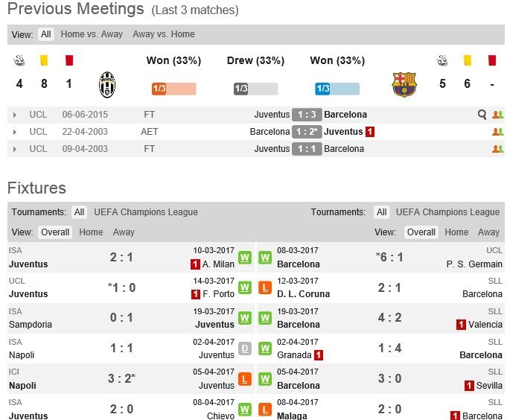This screenshot has width=507, height=420.
Task: Click the magnifier icon on 06-06-2015 match
Action: [482, 115]
